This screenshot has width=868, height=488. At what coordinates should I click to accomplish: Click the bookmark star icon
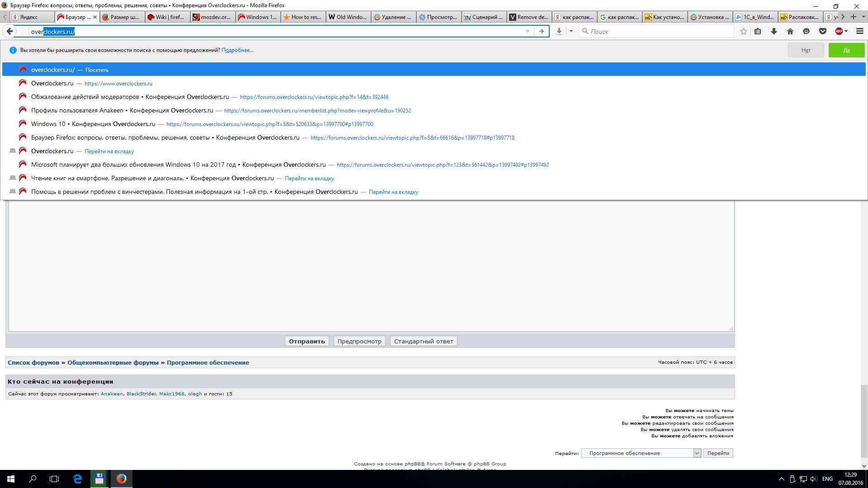743,31
